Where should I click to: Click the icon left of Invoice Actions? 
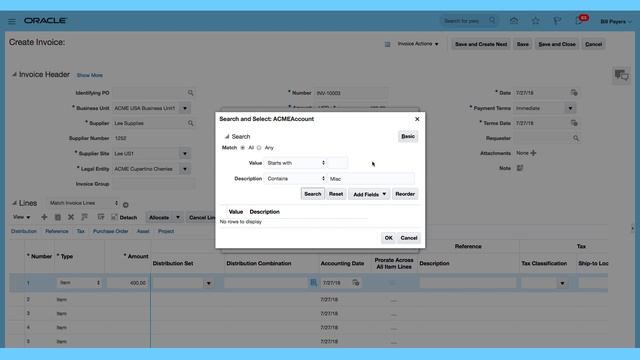pyautogui.click(x=387, y=44)
